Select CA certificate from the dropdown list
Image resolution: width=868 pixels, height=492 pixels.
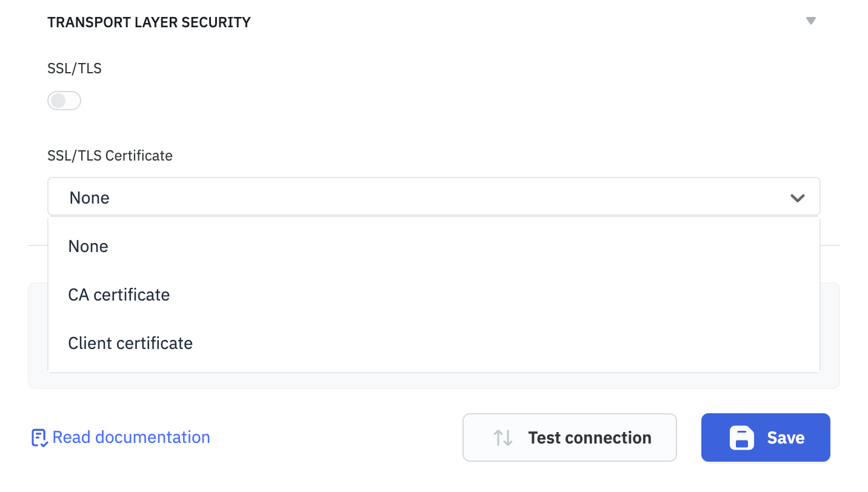119,294
